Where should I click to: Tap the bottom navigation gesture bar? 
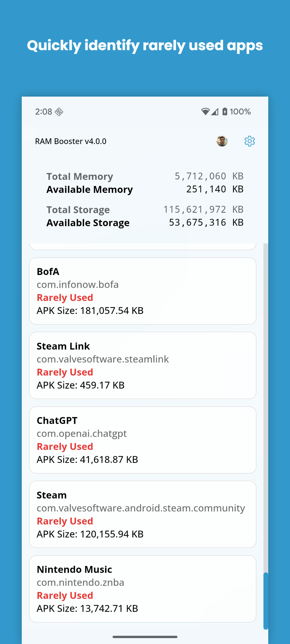click(x=145, y=637)
